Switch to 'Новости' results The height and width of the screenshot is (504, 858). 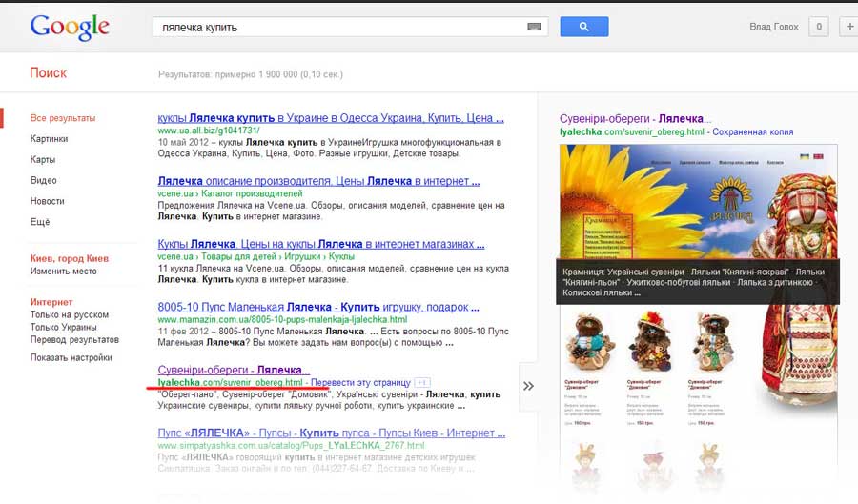pyautogui.click(x=47, y=201)
